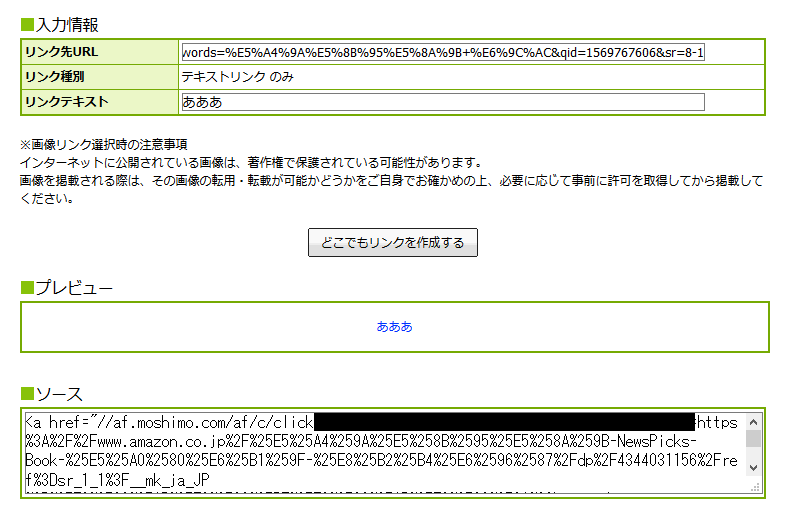Click the 入力情報 section heading text
The width and height of the screenshot is (805, 513).
click(x=67, y=24)
